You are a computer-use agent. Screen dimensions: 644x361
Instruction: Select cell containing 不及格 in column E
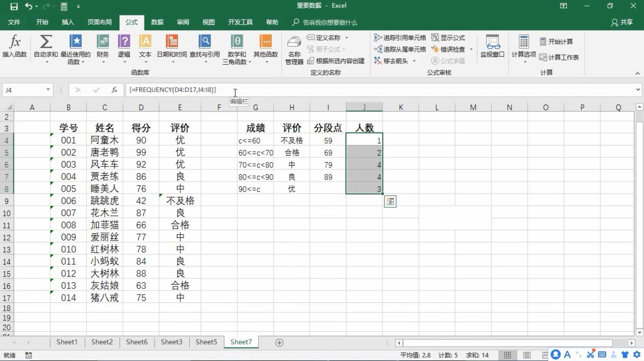[180, 201]
